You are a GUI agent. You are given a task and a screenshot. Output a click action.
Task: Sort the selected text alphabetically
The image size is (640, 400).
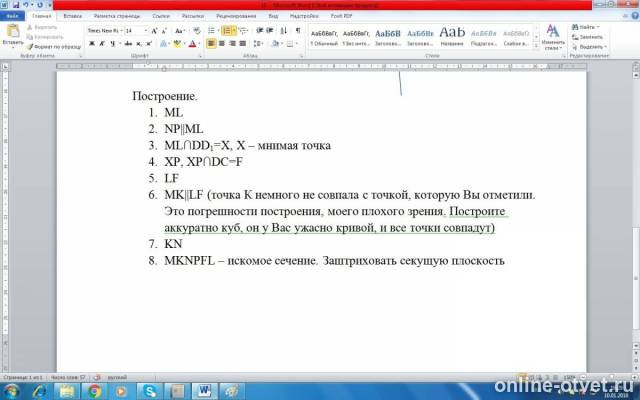284,31
